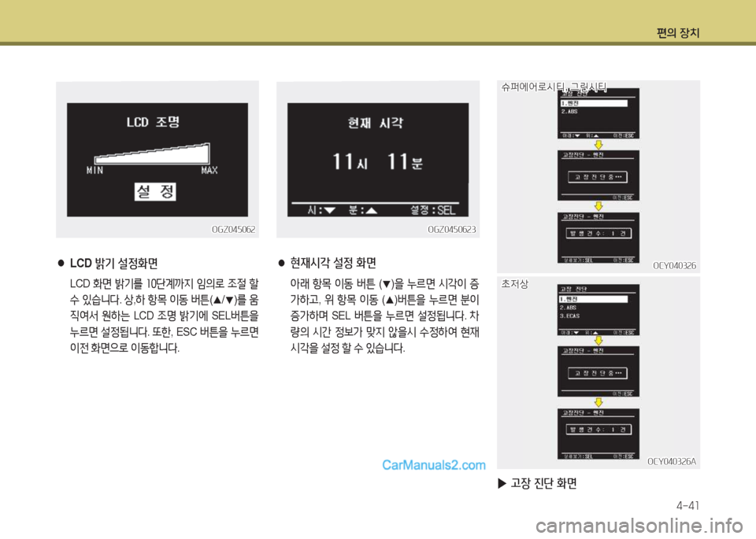756x539 pixels.
Task: Click the page number '4-41'
Action: 687,506
